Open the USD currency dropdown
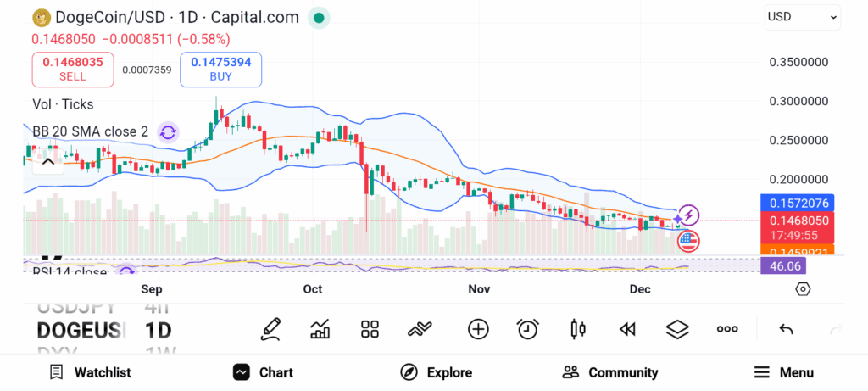Image resolution: width=868 pixels, height=391 pixels. (x=802, y=16)
